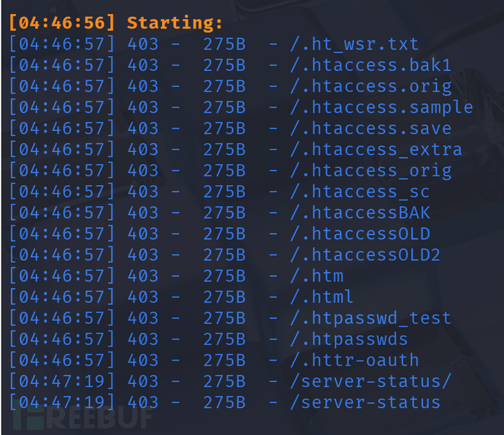Image resolution: width=504 pixels, height=435 pixels.
Task: Click the /.httr-oauth path
Action: tap(355, 360)
